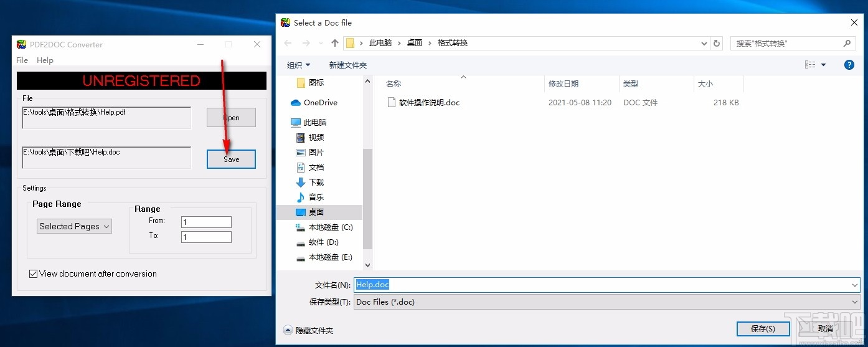Click chevron after 桌面 in path

[x=430, y=43]
